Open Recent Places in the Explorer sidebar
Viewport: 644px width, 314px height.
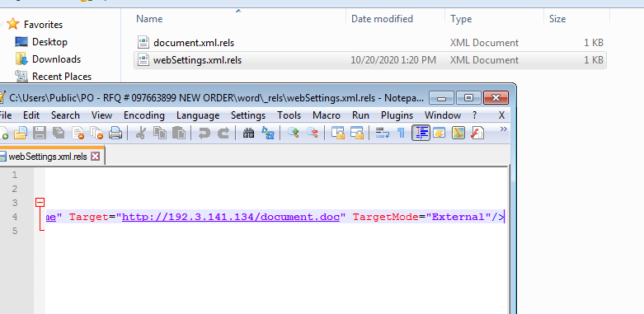point(62,77)
